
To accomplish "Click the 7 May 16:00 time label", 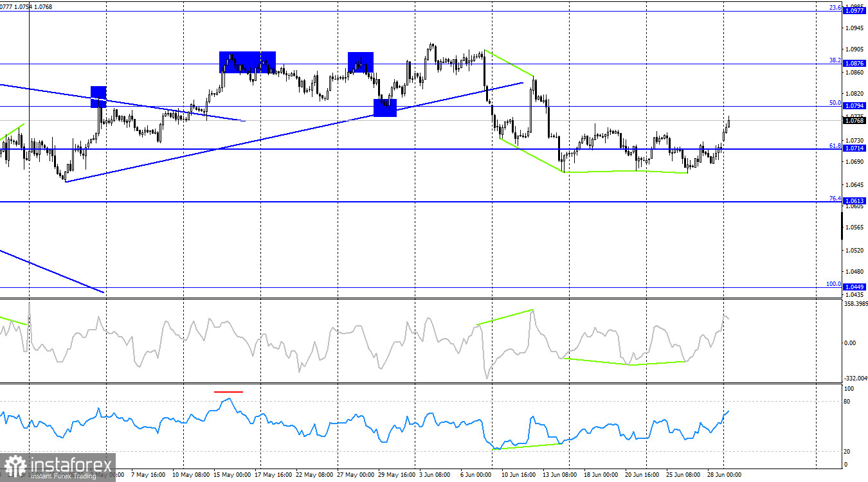I will (148, 475).
